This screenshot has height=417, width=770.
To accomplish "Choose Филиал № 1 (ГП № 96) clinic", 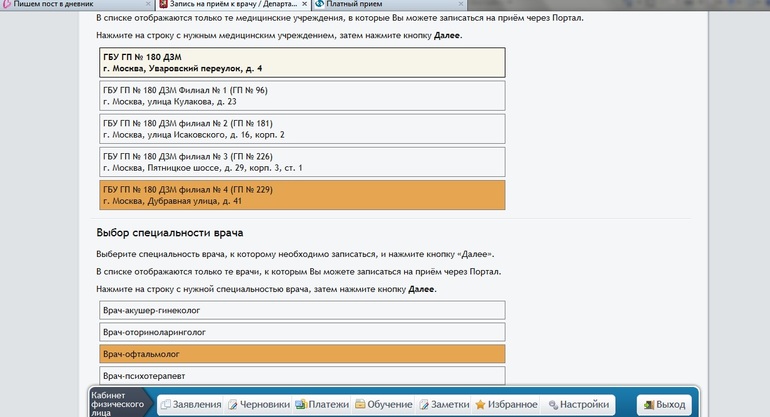I will pyautogui.click(x=302, y=96).
